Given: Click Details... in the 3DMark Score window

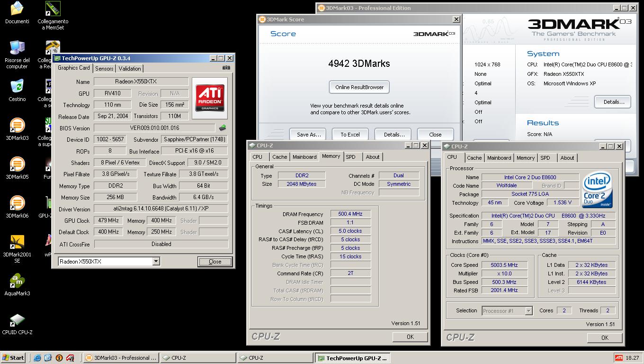Looking at the screenshot, I should [394, 135].
